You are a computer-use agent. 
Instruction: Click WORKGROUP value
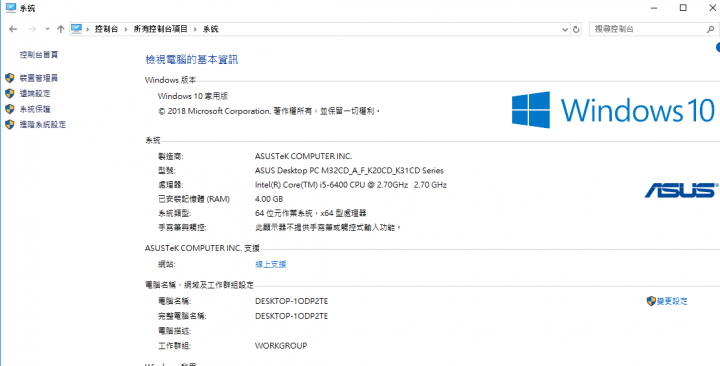[281, 346]
